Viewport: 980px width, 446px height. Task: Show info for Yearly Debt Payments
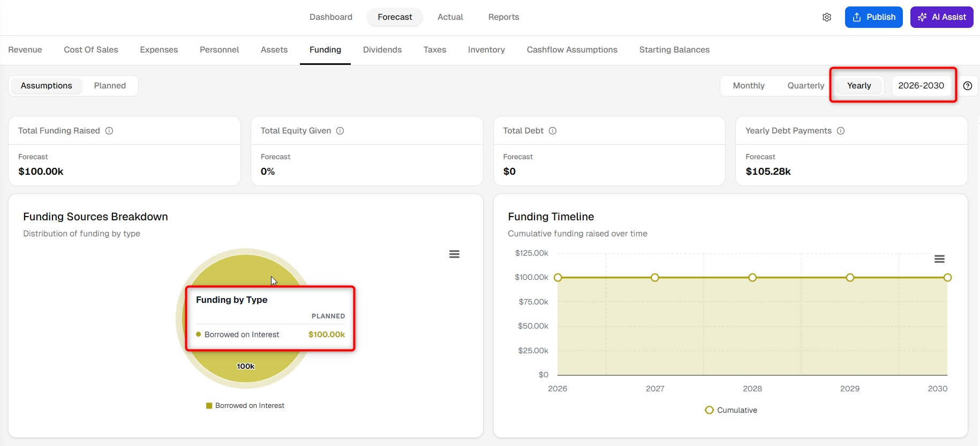841,131
